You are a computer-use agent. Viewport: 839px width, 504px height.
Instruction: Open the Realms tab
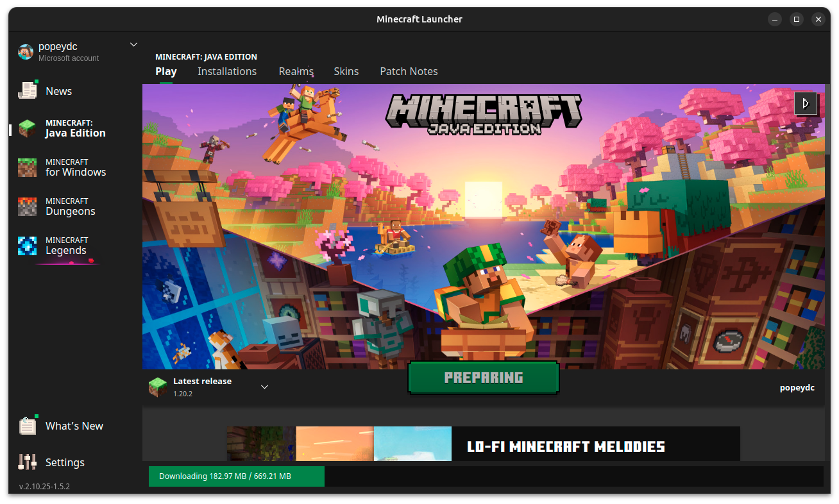coord(296,71)
